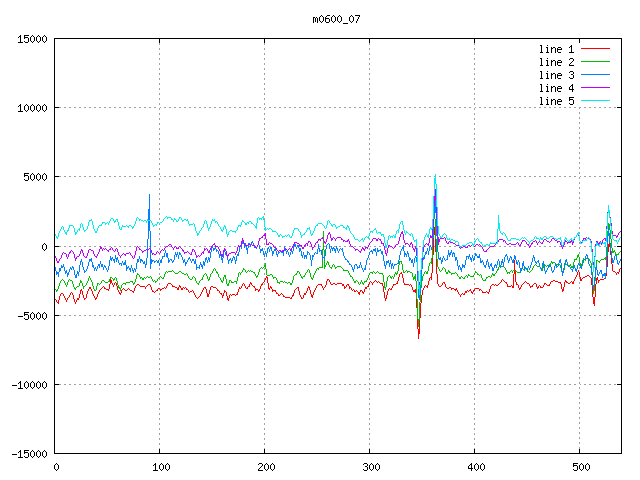This screenshot has width=640, height=480.
Task: Click the 100 x-axis tick label
Action: (x=160, y=467)
